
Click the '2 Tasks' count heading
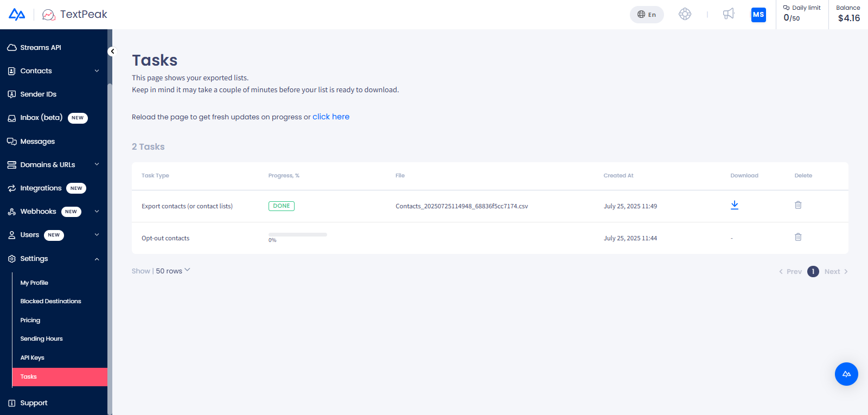(x=148, y=147)
